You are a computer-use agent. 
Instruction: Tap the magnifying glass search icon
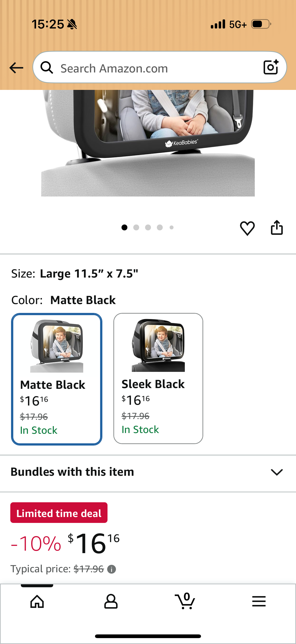(x=47, y=68)
